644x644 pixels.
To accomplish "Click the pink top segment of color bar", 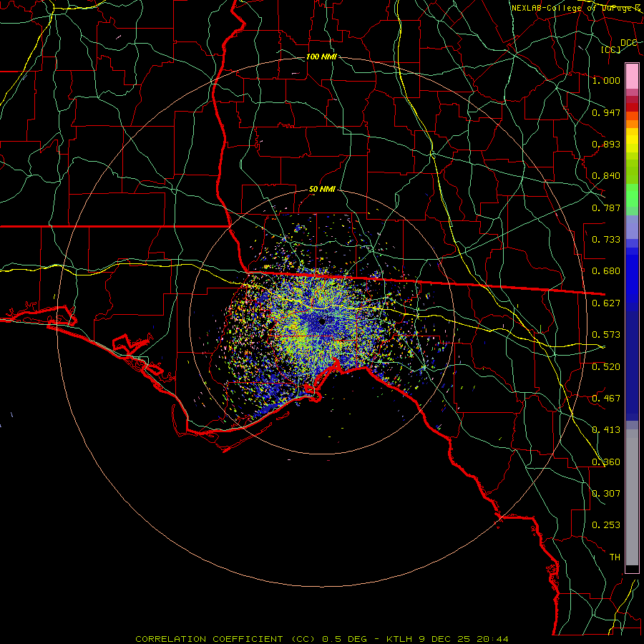I will coord(632,76).
